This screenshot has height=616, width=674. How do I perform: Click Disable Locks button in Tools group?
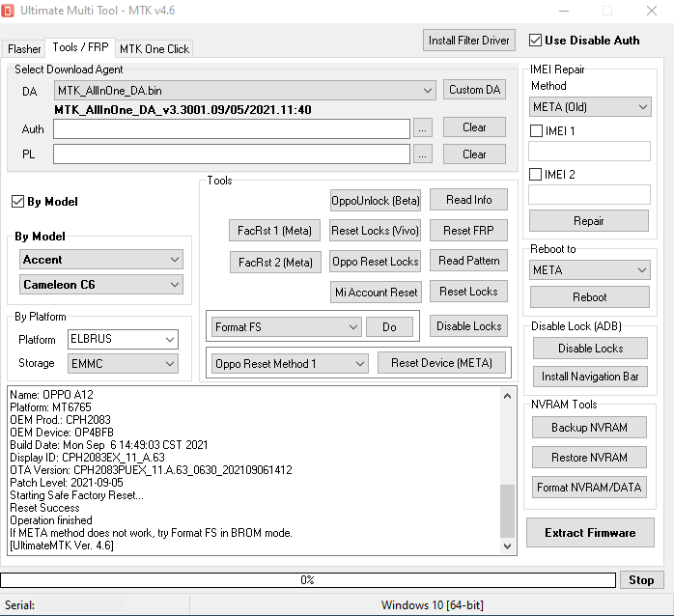coord(469,325)
